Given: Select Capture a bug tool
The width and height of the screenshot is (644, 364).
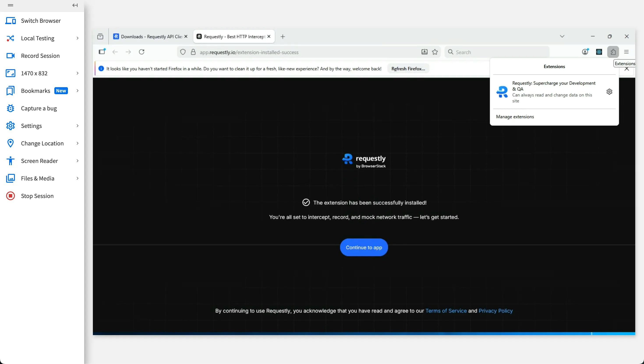Looking at the screenshot, I should [38, 108].
